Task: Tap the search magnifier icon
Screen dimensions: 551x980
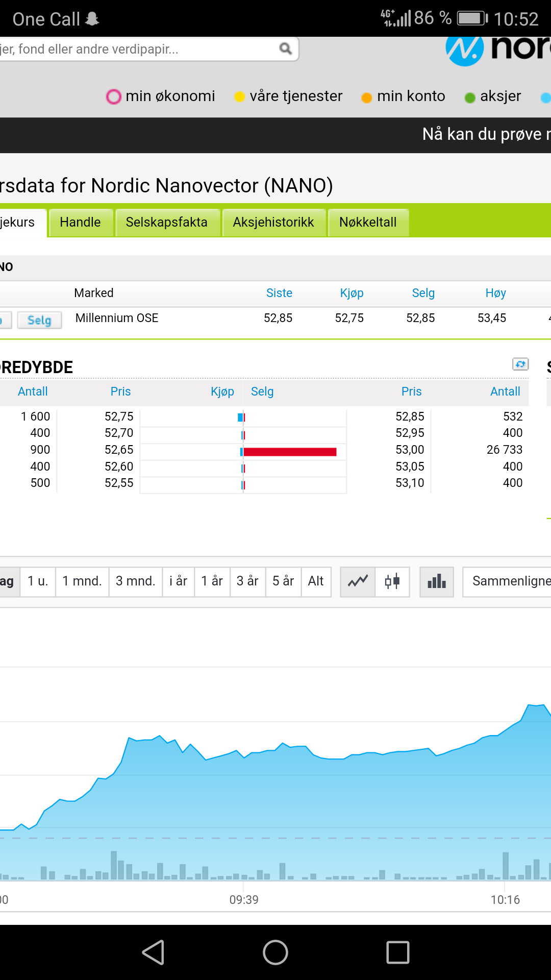Action: pos(285,48)
